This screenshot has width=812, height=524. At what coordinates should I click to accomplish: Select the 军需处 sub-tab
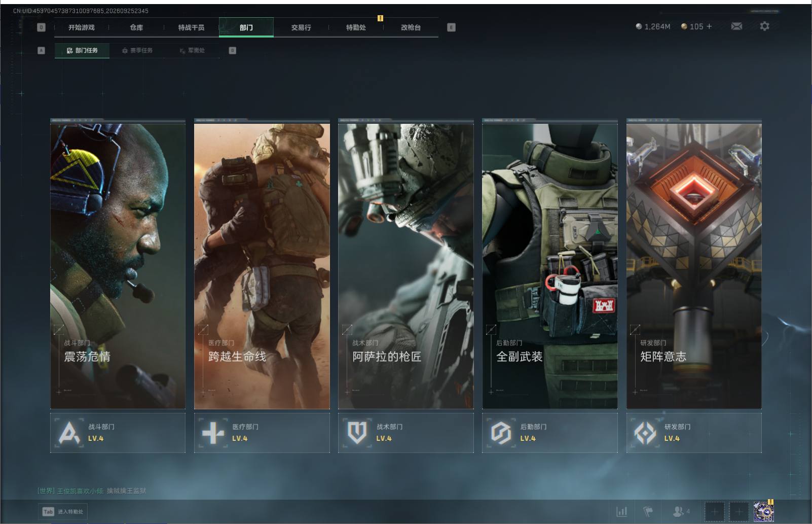[193, 50]
